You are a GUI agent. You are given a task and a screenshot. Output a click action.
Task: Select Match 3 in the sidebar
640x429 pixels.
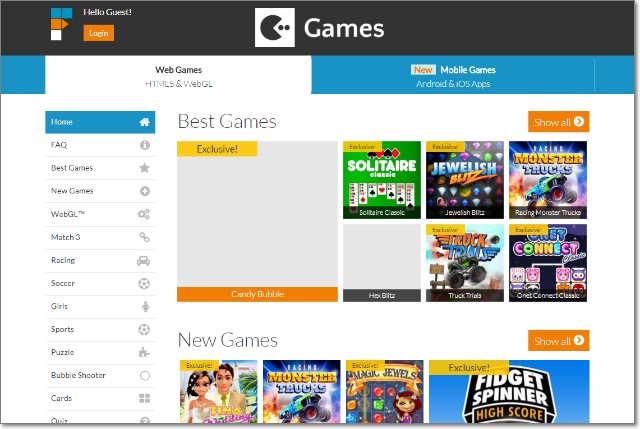click(100, 237)
